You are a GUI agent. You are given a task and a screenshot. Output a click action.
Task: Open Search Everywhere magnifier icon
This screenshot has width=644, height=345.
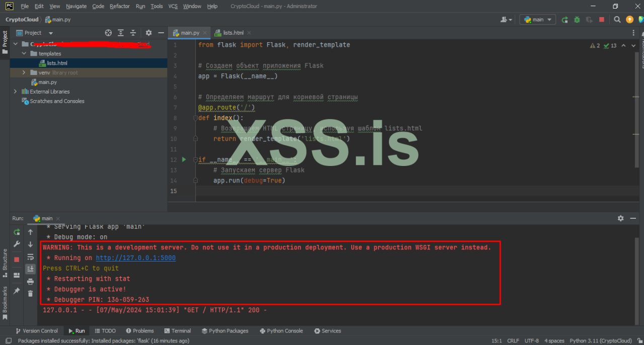(617, 20)
